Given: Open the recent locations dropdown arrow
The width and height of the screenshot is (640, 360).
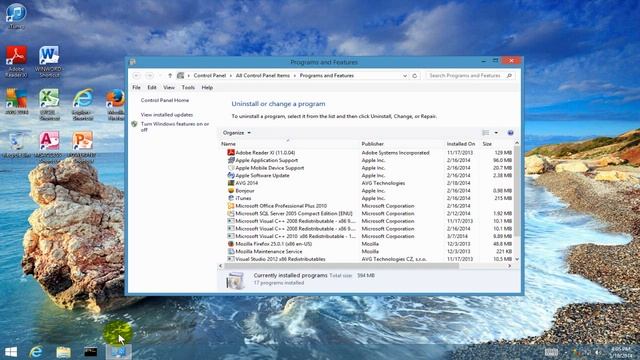Looking at the screenshot, I should pos(160,76).
